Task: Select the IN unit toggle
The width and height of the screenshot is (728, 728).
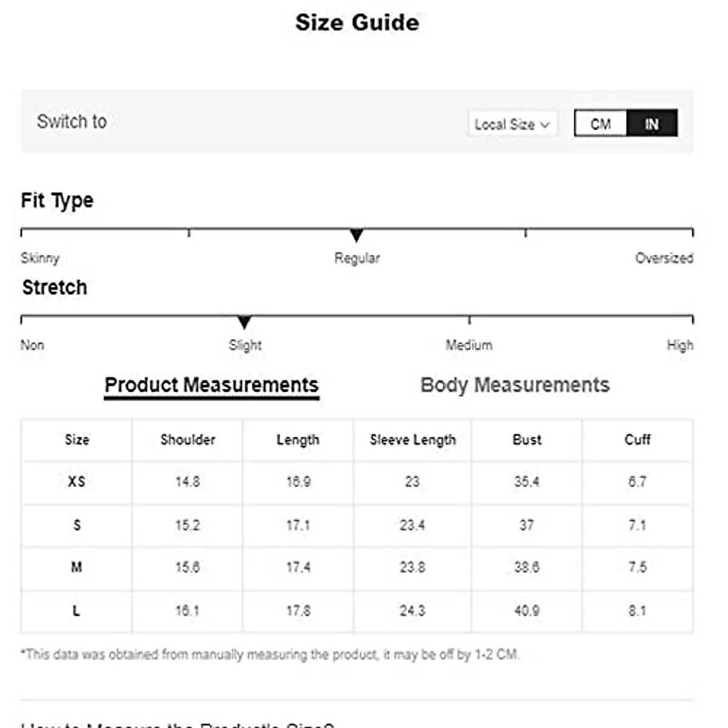Action: click(x=652, y=124)
